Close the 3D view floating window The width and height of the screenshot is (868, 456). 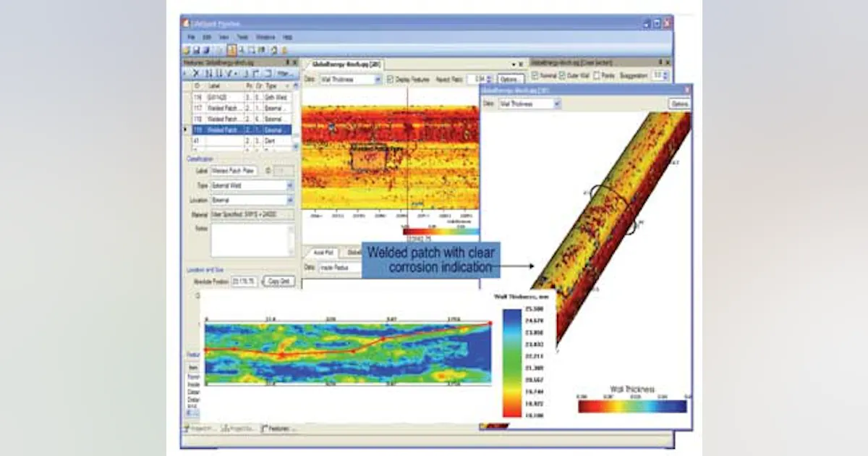click(686, 90)
